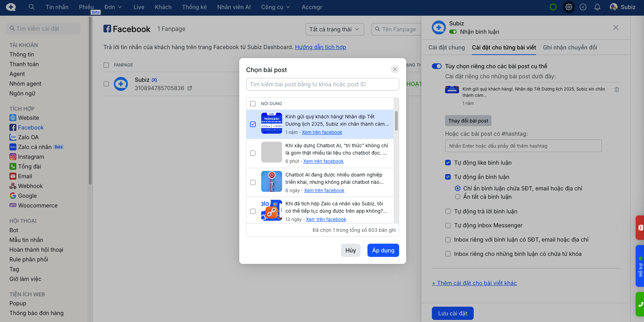Open the notifications bell icon
The width and height of the screenshot is (644, 322).
click(597, 7)
